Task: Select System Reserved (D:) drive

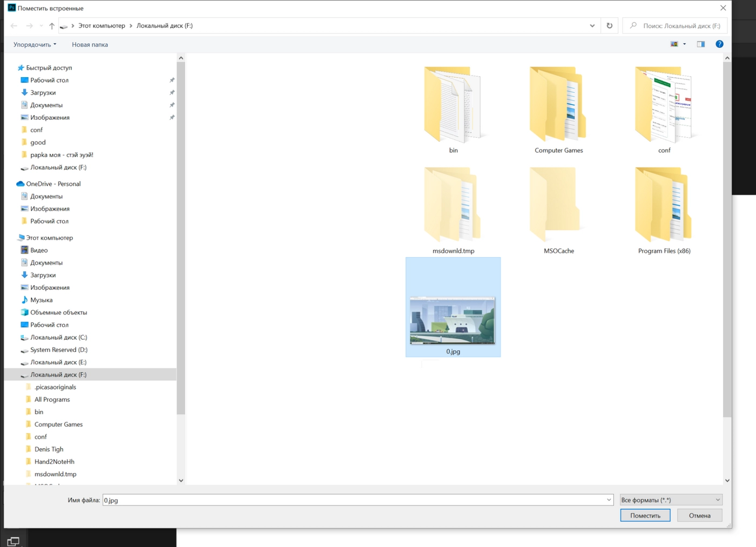Action: (x=59, y=350)
